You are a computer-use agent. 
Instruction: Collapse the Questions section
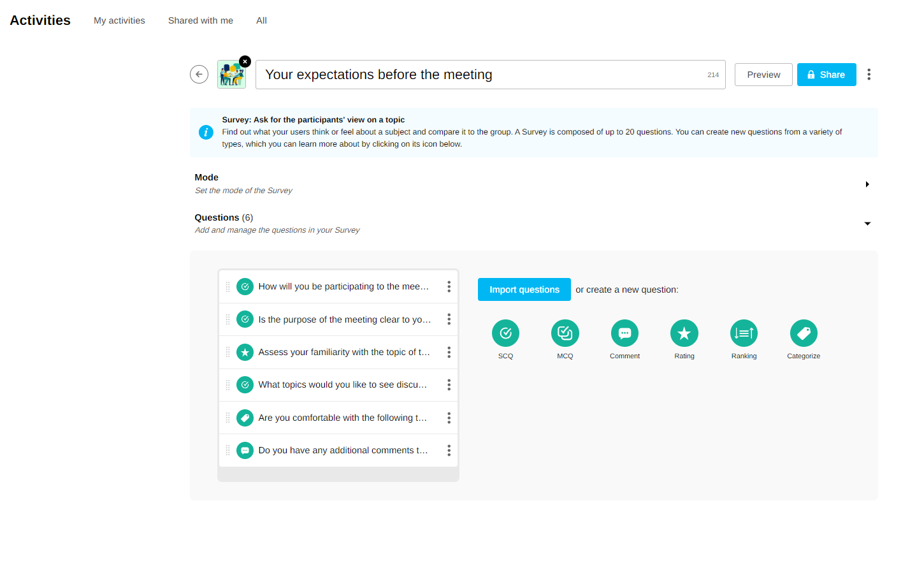pos(867,224)
